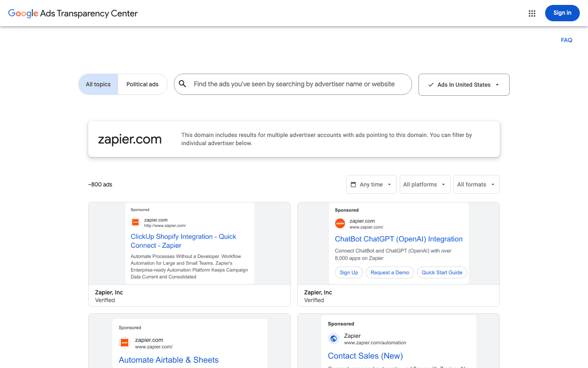Click the checkmark in Ads In United States
Viewport: 588px width, 368px height.
tap(431, 85)
